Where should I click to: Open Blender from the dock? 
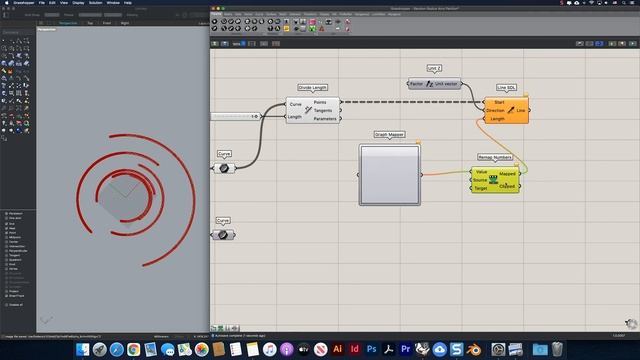click(x=473, y=349)
